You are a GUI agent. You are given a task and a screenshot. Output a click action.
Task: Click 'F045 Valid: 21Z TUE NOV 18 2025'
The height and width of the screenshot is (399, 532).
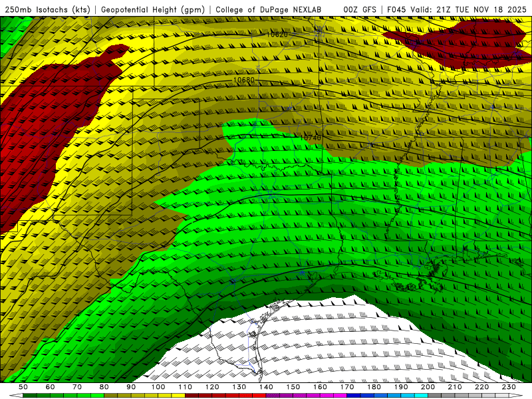pos(457,9)
